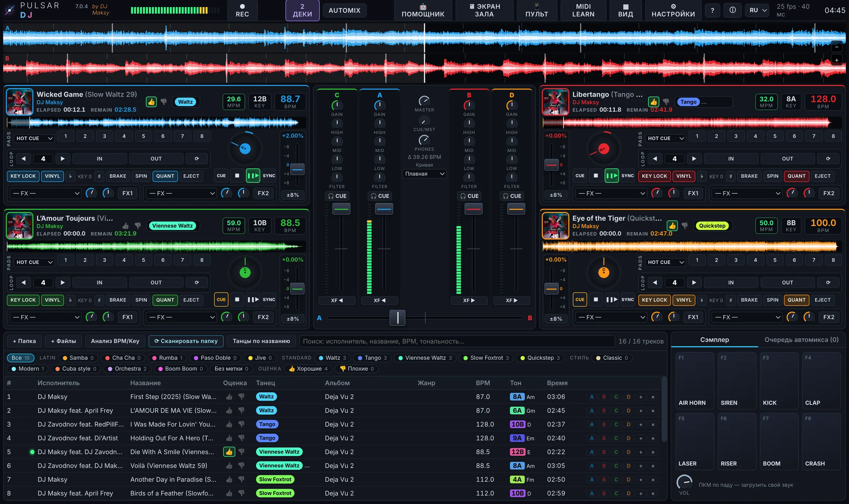Toggle VINYL mode on Libertango deck

click(x=683, y=176)
